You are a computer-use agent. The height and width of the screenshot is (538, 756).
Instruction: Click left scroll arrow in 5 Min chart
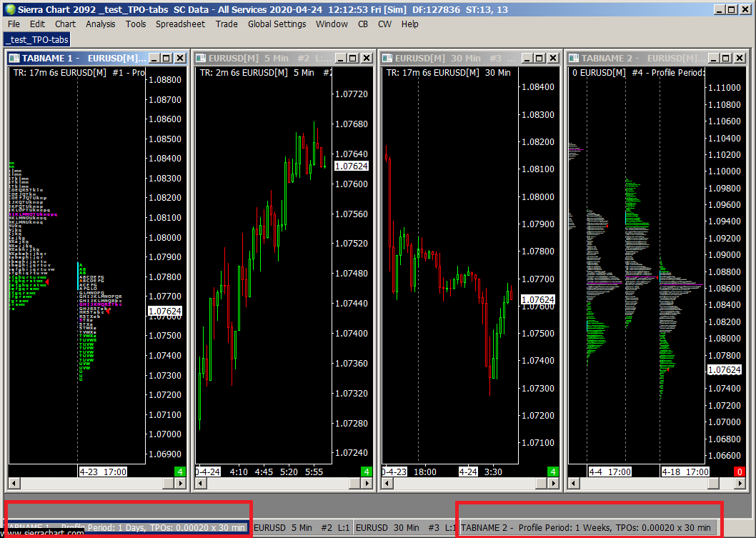click(201, 483)
